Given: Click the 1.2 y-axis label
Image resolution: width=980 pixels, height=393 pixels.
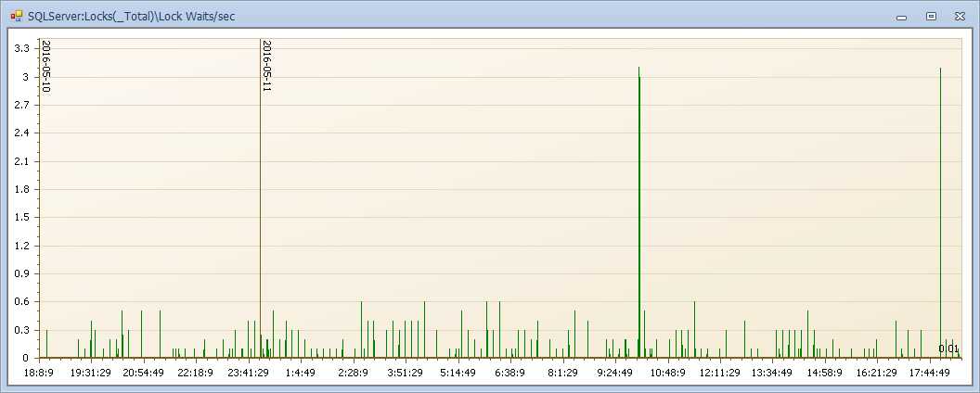Looking at the screenshot, I should coord(22,245).
